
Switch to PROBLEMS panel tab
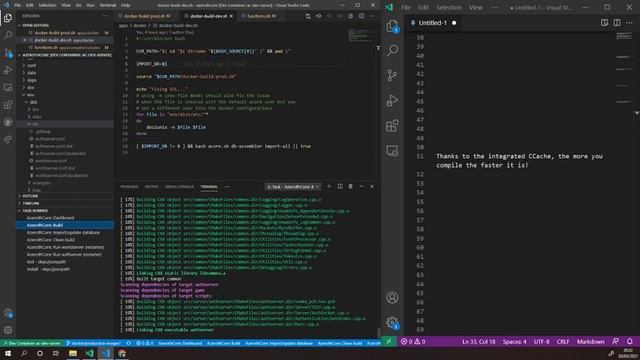click(129, 187)
